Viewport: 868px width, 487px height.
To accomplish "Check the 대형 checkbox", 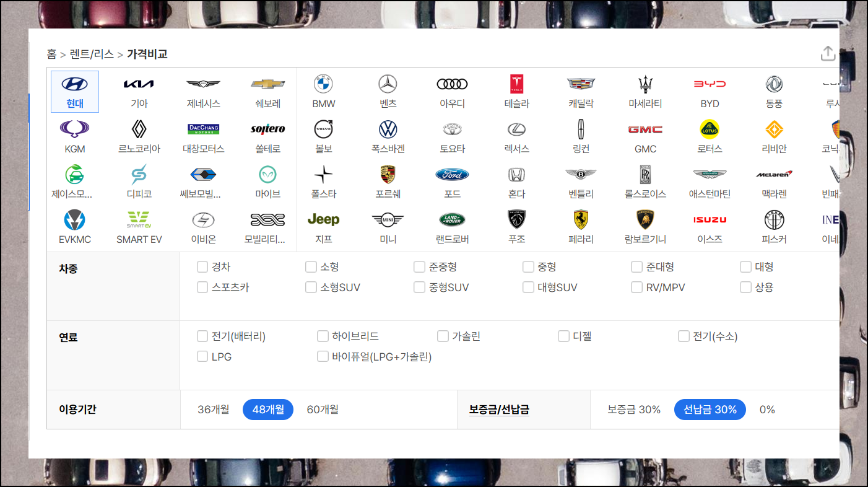I will click(x=745, y=267).
